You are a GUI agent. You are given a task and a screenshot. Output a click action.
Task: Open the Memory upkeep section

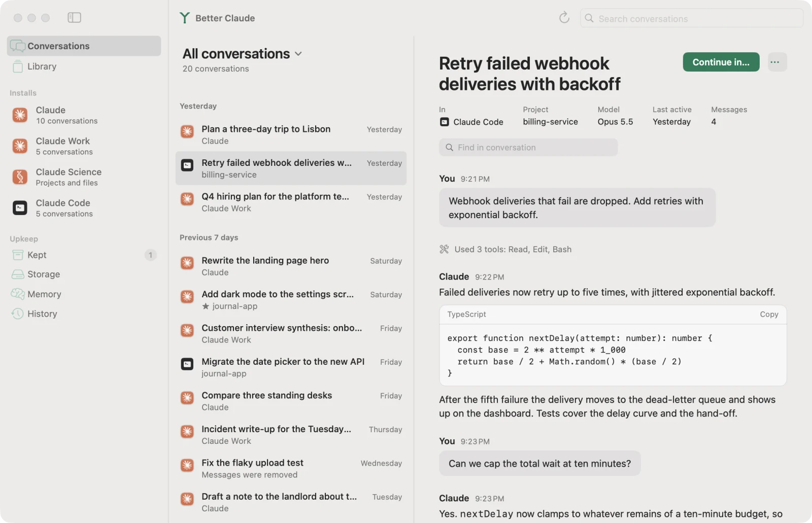pos(84,294)
